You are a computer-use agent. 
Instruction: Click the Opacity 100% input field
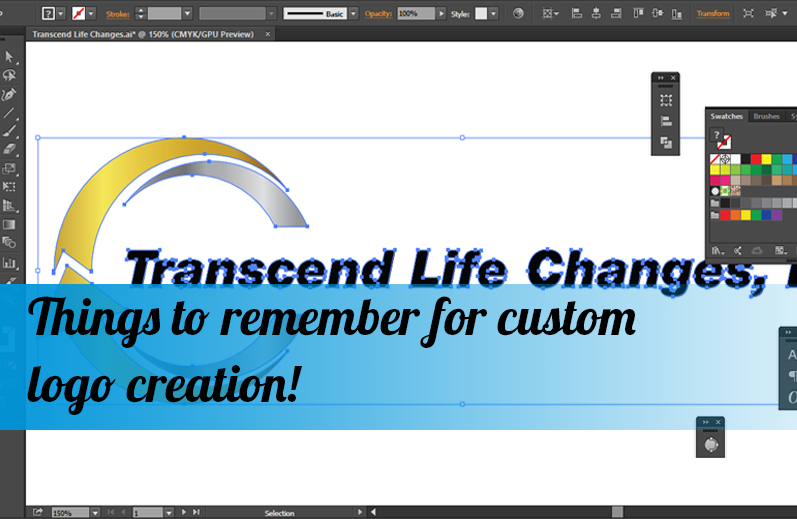point(416,14)
